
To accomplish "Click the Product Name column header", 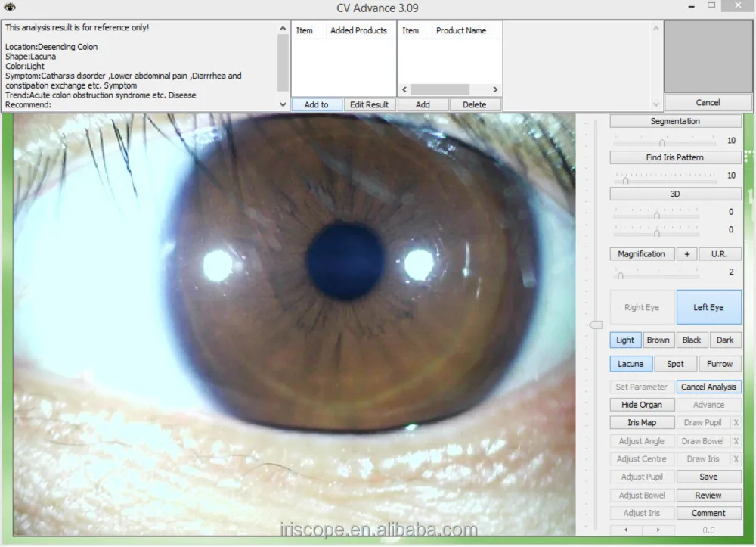I will [461, 31].
